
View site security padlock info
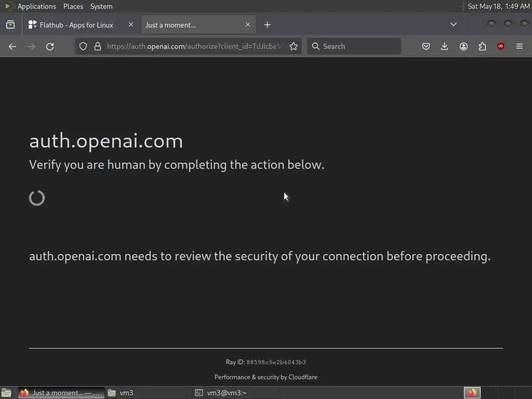pos(98,46)
